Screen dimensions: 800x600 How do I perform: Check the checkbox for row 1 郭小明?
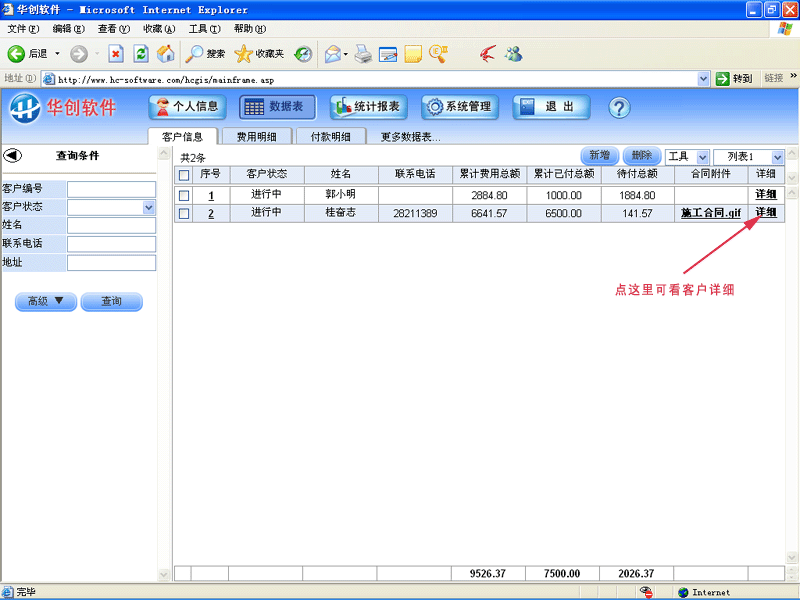coord(184,194)
